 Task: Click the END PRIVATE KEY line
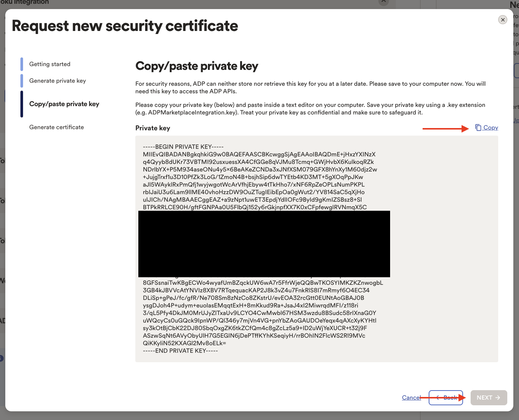180,351
